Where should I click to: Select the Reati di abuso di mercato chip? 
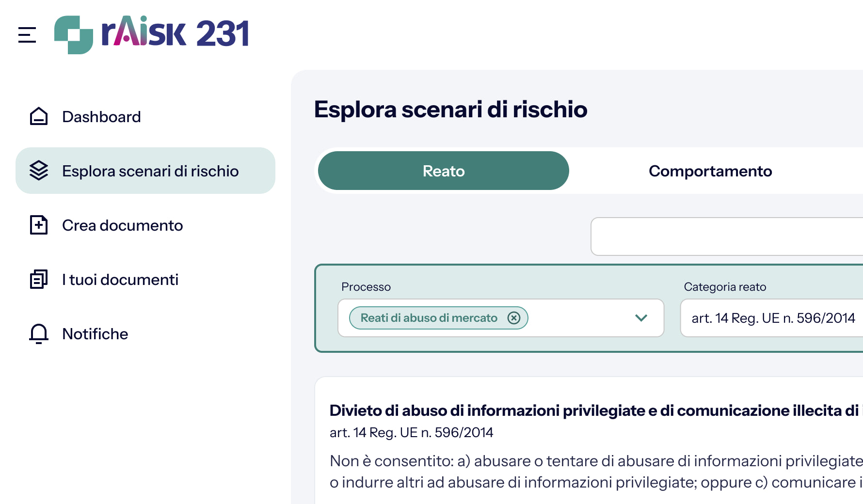click(x=429, y=318)
